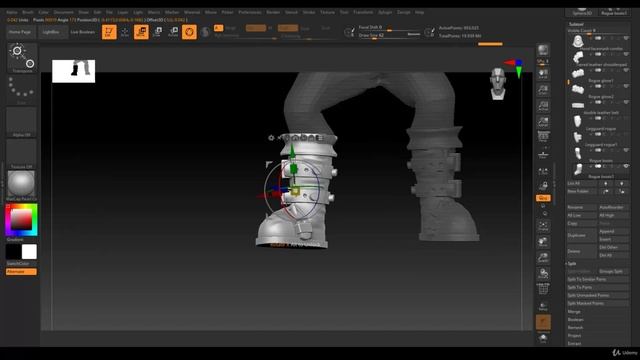Toggle the orange Zadd button
Viewport: 640px width, 360px height.
point(288,28)
